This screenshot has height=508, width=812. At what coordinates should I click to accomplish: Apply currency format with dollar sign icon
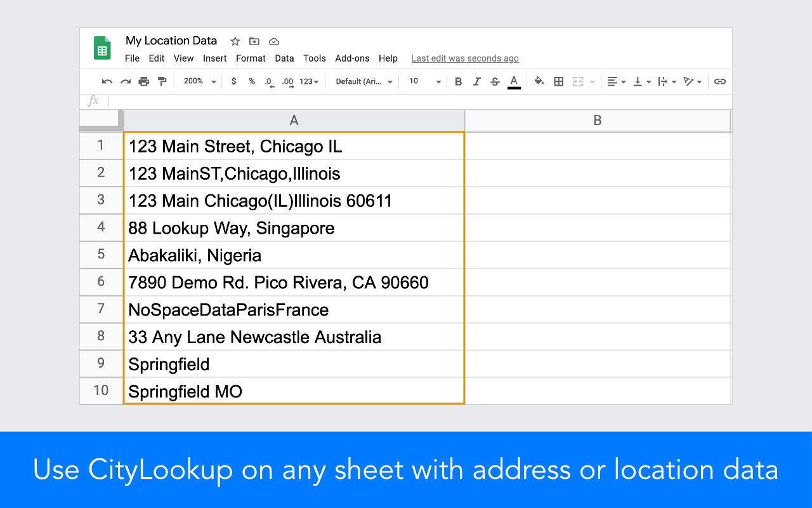point(233,81)
